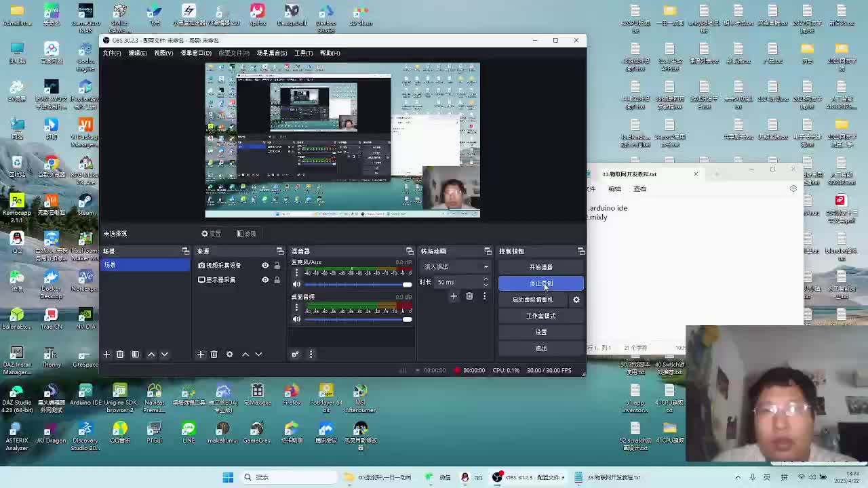Toggle visibility eye for 视频采集设备 source
This screenshot has width=868, height=488.
click(265, 266)
